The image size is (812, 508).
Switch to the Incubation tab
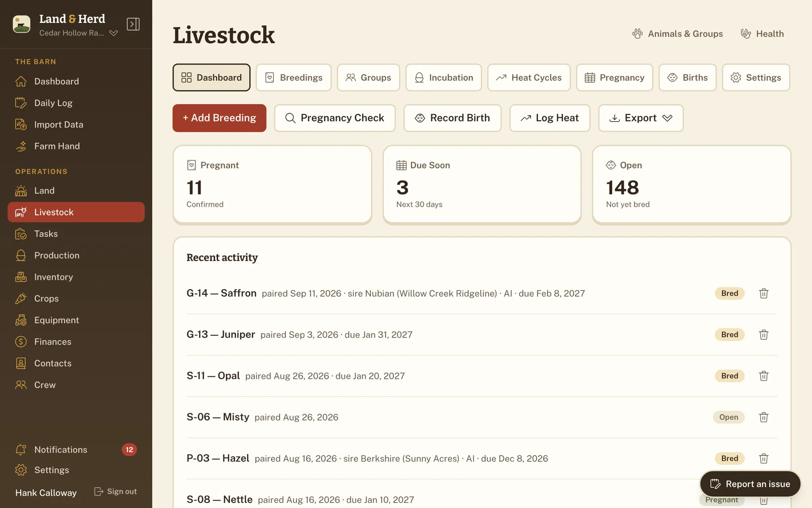coord(444,77)
